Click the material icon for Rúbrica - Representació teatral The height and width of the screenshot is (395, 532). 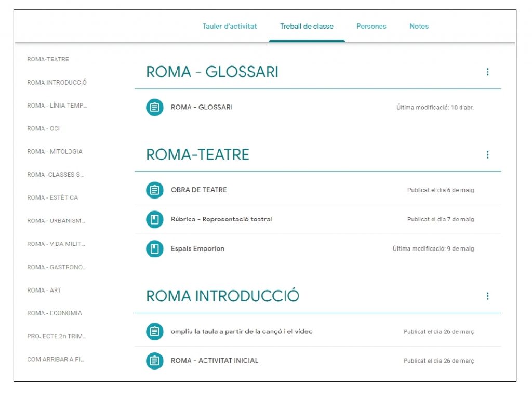pos(154,219)
